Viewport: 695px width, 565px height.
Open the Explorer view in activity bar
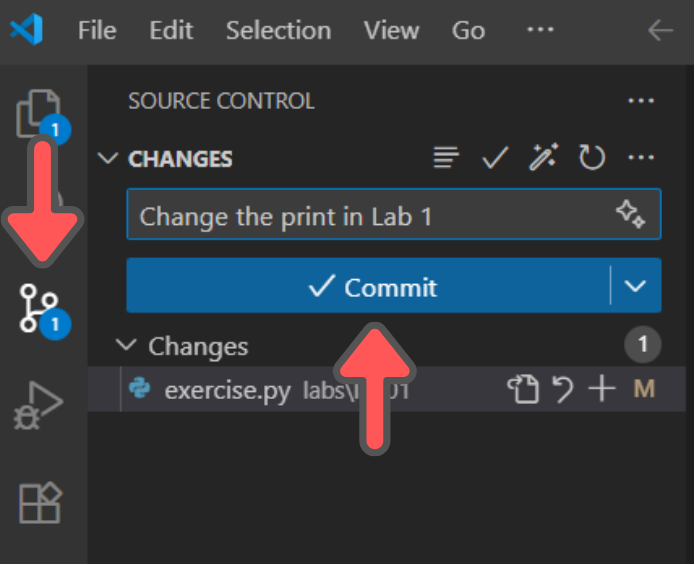click(39, 114)
